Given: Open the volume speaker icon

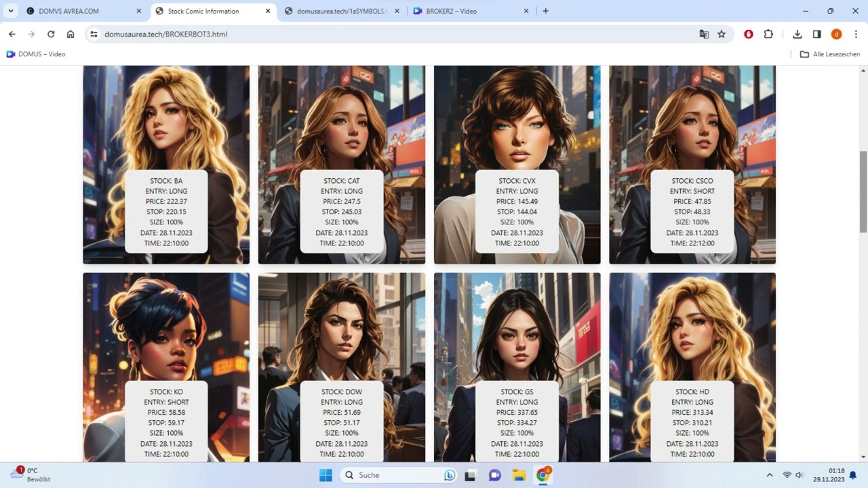Looking at the screenshot, I should 800,475.
